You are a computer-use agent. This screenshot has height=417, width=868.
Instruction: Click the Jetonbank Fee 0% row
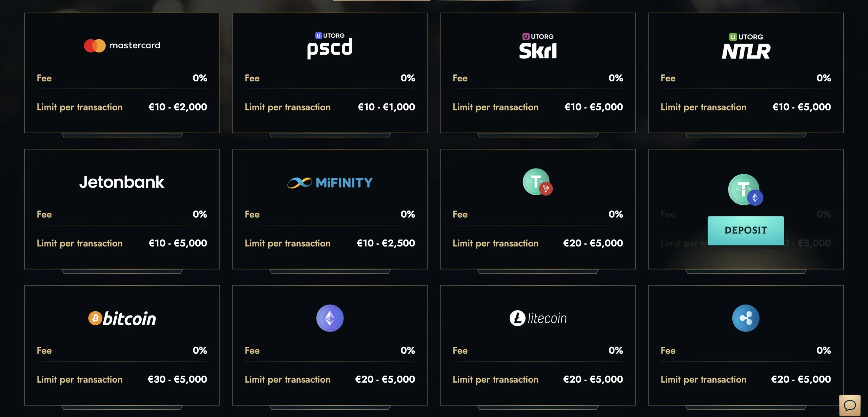tap(122, 214)
